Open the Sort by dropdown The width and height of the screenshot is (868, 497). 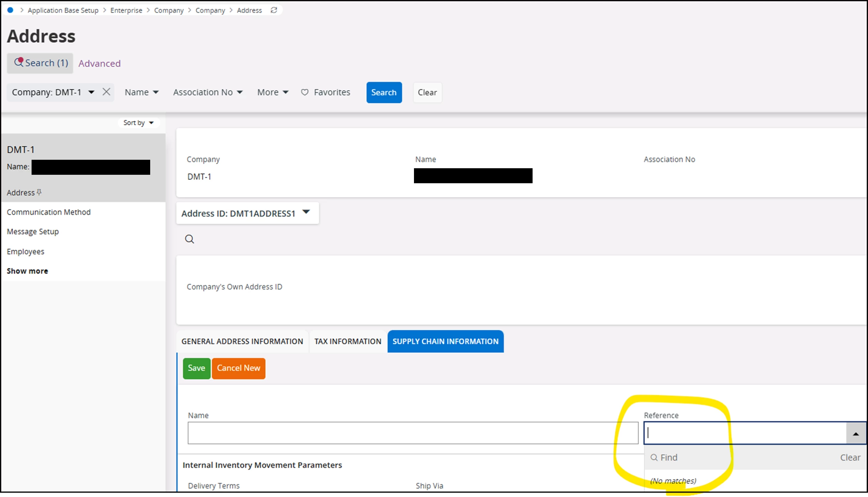[x=138, y=123]
